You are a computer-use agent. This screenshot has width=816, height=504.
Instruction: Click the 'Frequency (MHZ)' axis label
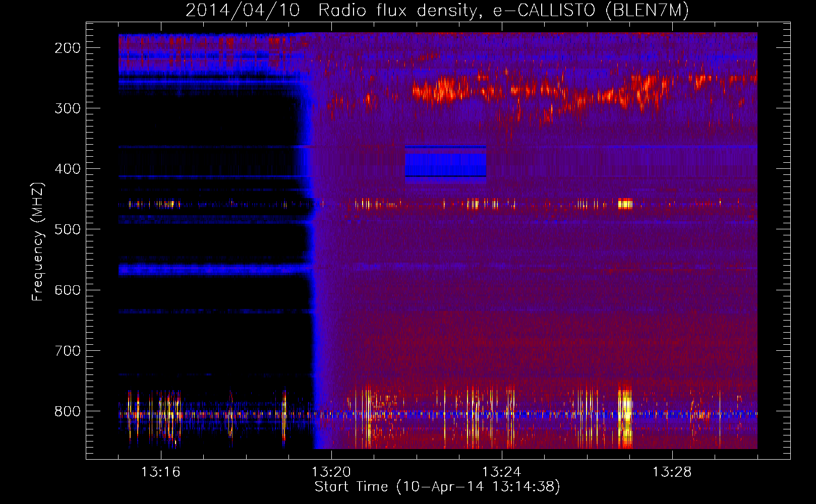(x=37, y=242)
